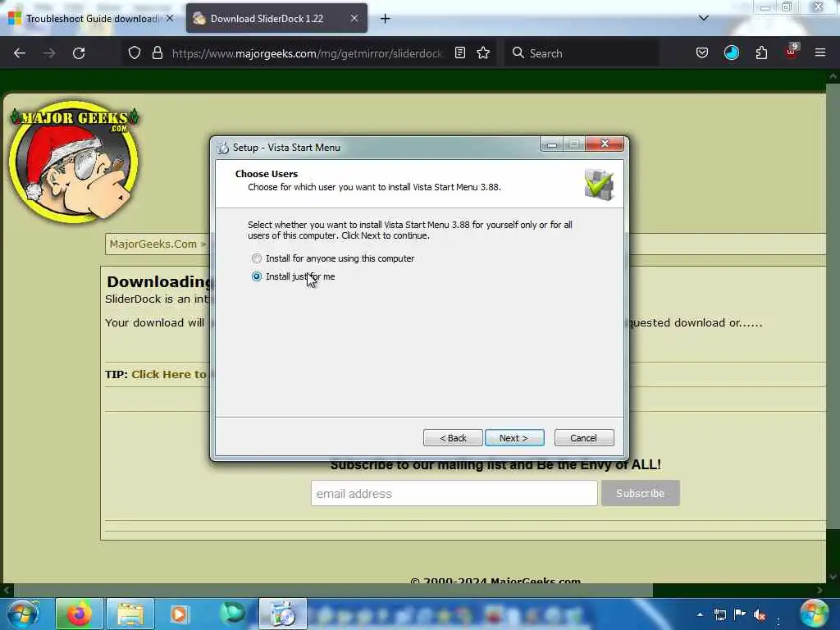Image resolution: width=840 pixels, height=630 pixels.
Task: Open tracking protection shield info
Action: pyautogui.click(x=135, y=52)
